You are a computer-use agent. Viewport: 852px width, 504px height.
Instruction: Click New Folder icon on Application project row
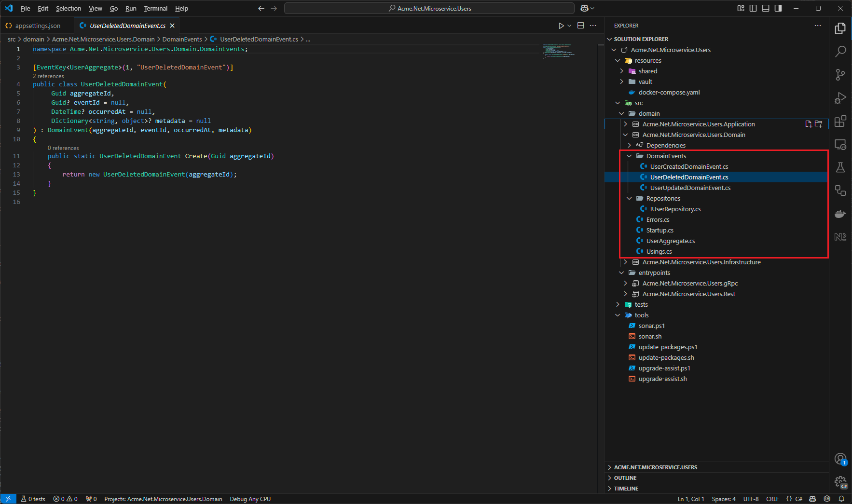point(819,124)
